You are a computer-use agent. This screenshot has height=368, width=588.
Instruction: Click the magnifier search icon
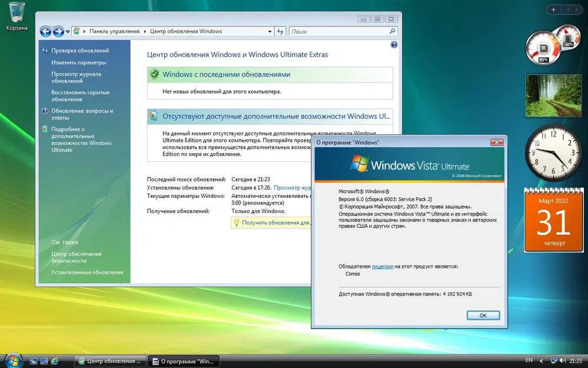[393, 31]
